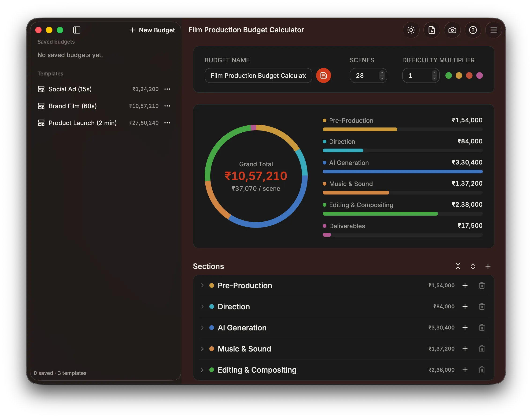532x419 pixels.
Task: Expand the Direction section chevron
Action: pos(202,307)
